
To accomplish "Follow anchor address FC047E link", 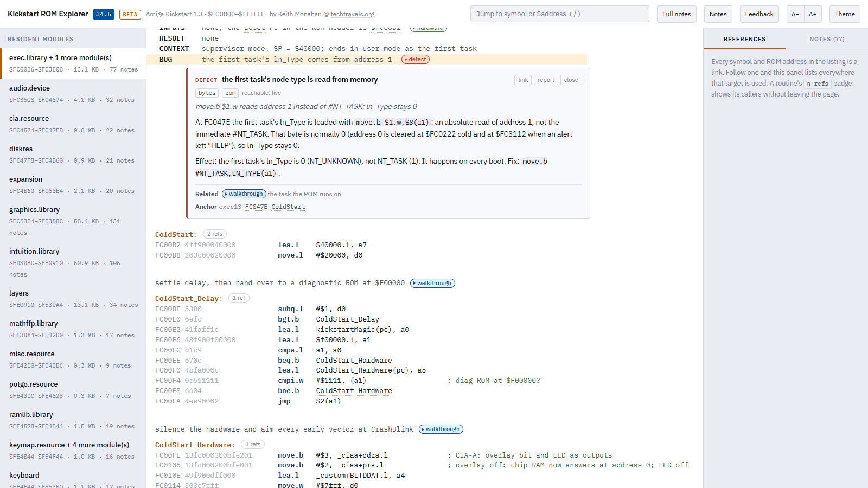I will point(256,207).
